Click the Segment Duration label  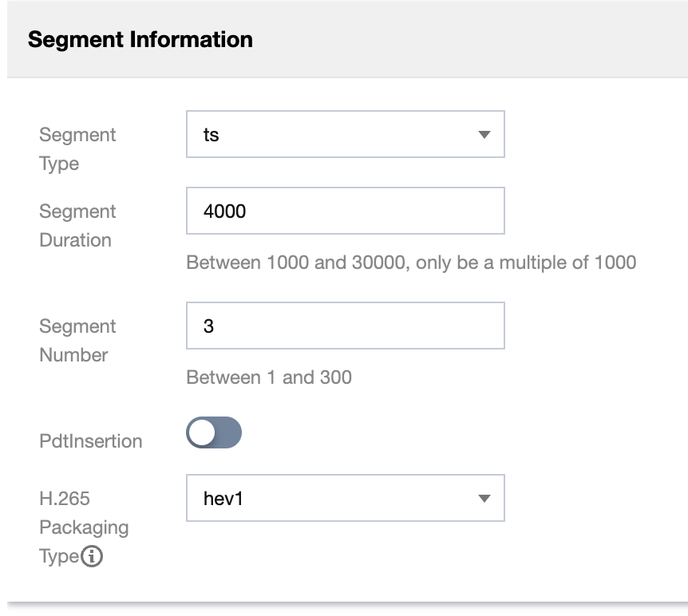click(x=77, y=226)
